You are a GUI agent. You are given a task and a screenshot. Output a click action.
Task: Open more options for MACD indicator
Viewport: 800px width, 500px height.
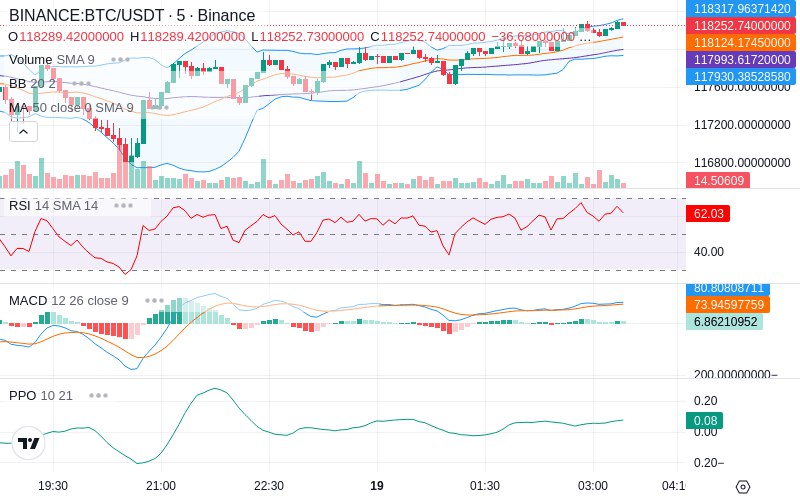pos(154,301)
